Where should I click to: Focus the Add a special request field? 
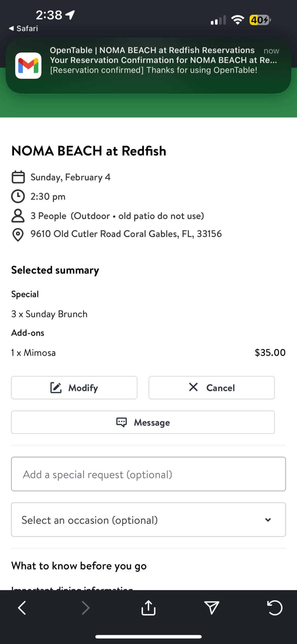pos(148,474)
